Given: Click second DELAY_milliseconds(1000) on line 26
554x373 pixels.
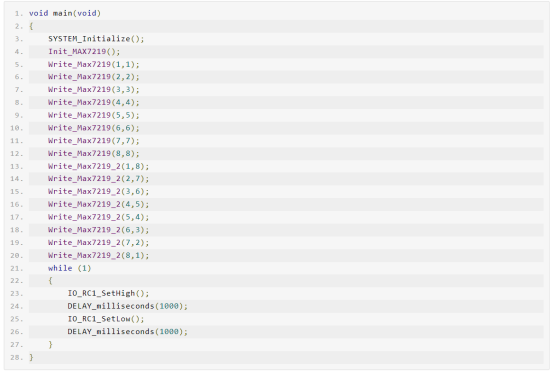Looking at the screenshot, I should [x=128, y=332].
